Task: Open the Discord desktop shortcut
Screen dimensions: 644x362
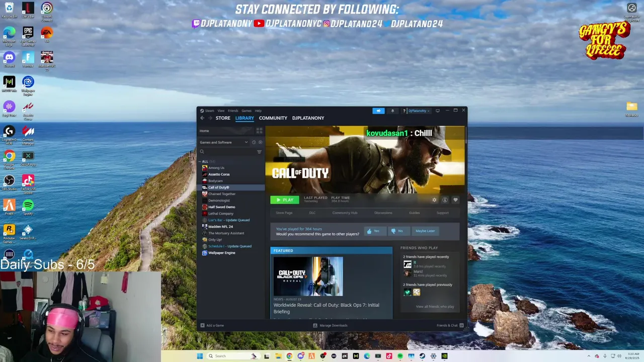Action: [x=9, y=58]
